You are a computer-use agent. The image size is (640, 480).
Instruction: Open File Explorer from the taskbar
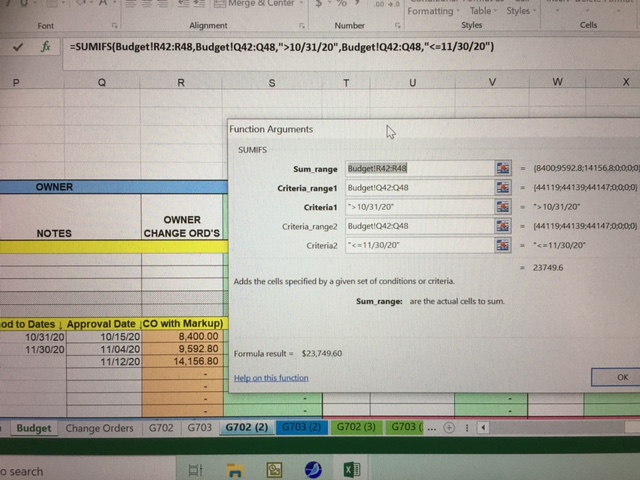(x=235, y=470)
